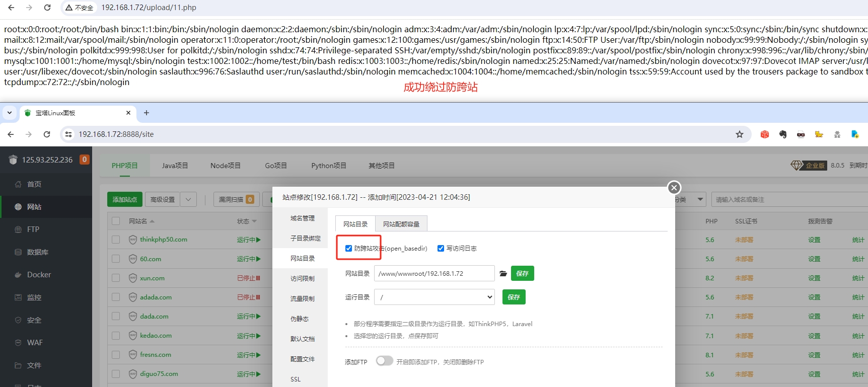Tick the checkbox for adada.com
868x387 pixels.
coord(116,297)
